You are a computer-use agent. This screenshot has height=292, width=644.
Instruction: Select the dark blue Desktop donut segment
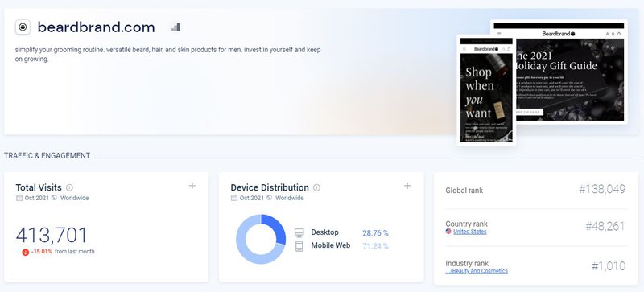pyautogui.click(x=276, y=227)
